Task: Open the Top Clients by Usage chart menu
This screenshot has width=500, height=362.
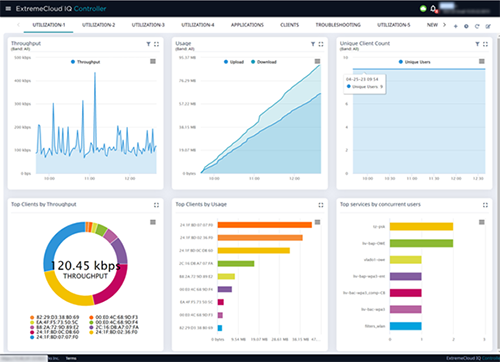Action: [317, 222]
